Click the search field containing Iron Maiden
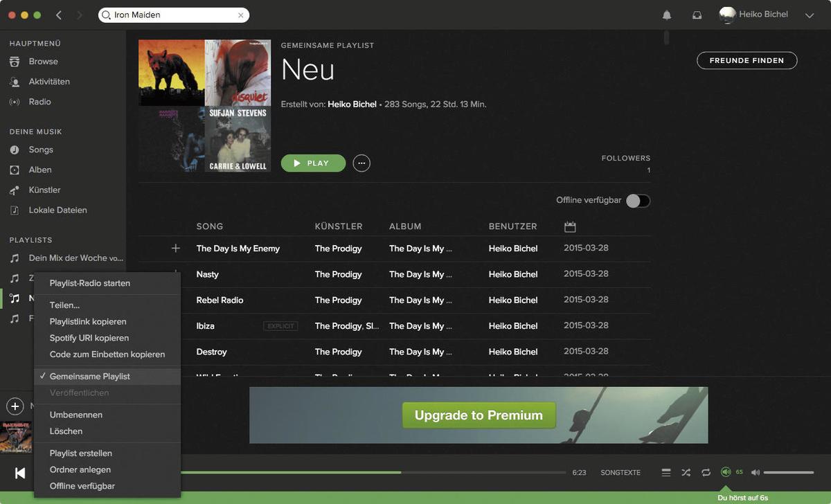Screen dimensions: 831x504 [x=174, y=15]
